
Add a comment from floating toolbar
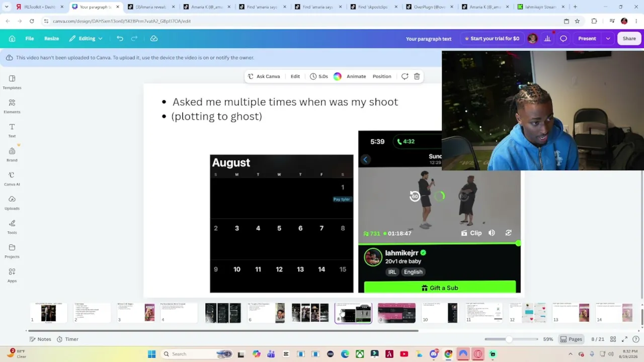(x=405, y=76)
